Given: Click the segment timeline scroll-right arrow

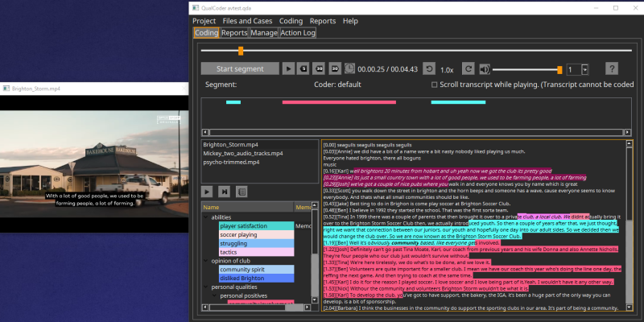Looking at the screenshot, I should pos(628,132).
